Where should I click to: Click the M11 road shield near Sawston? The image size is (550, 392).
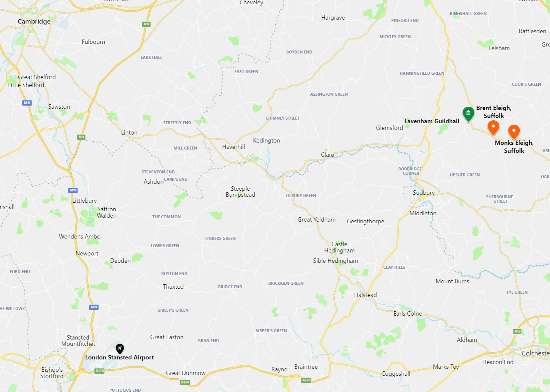[x=27, y=103]
